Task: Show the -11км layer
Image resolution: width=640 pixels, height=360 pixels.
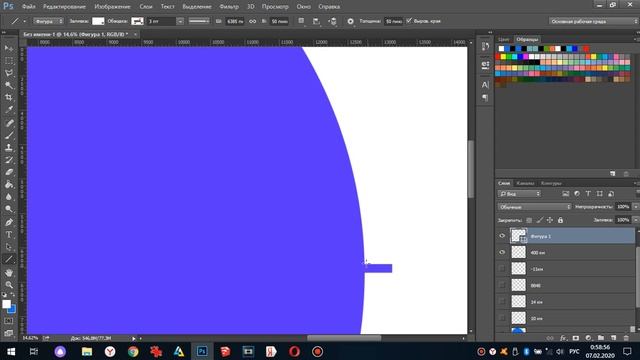Action: pos(502,269)
